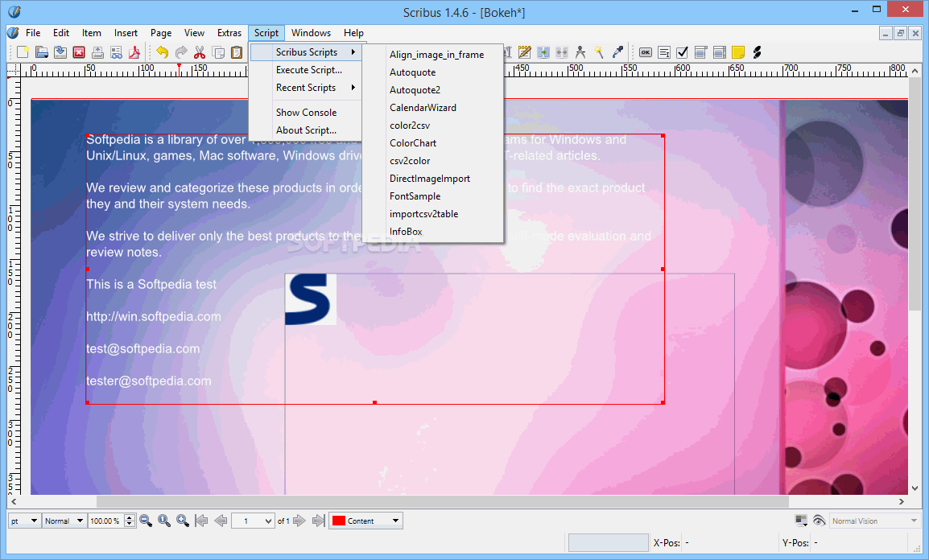Open the Edit menu

point(61,33)
